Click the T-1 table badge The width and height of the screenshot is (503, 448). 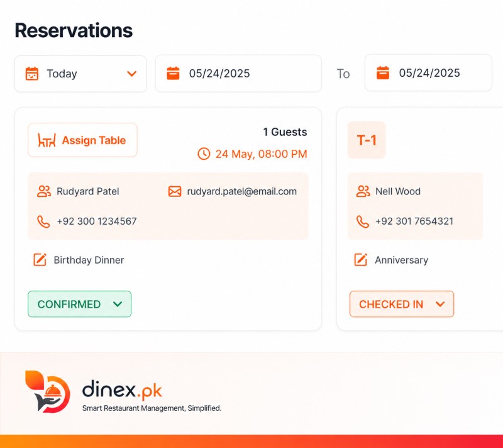click(x=367, y=140)
